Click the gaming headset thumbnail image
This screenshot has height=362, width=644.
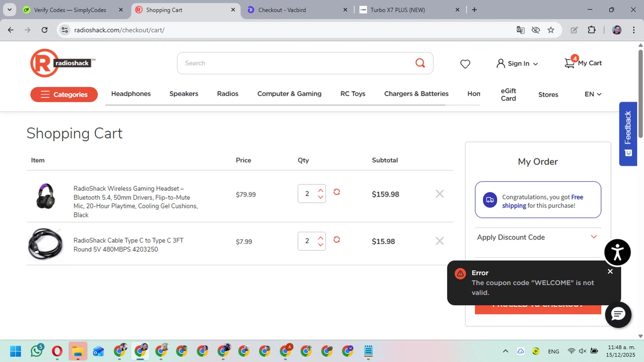tap(46, 196)
